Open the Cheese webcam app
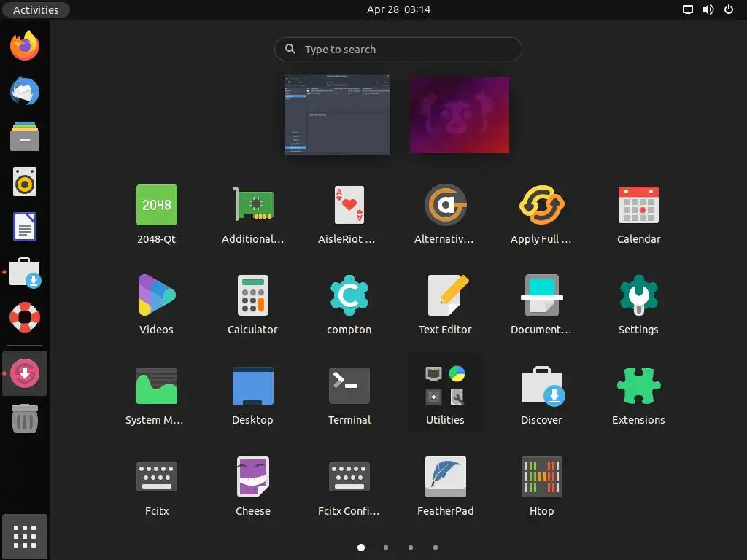 click(x=253, y=486)
